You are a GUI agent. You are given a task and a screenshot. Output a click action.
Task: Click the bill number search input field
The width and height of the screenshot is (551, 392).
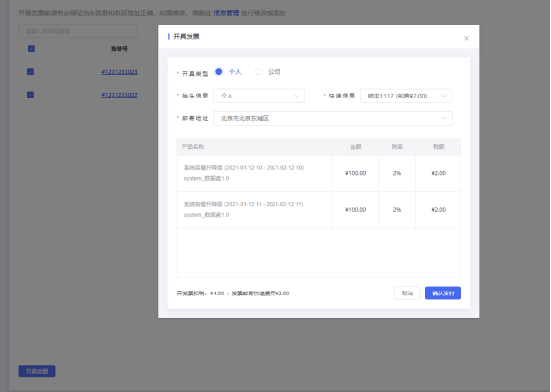(78, 31)
